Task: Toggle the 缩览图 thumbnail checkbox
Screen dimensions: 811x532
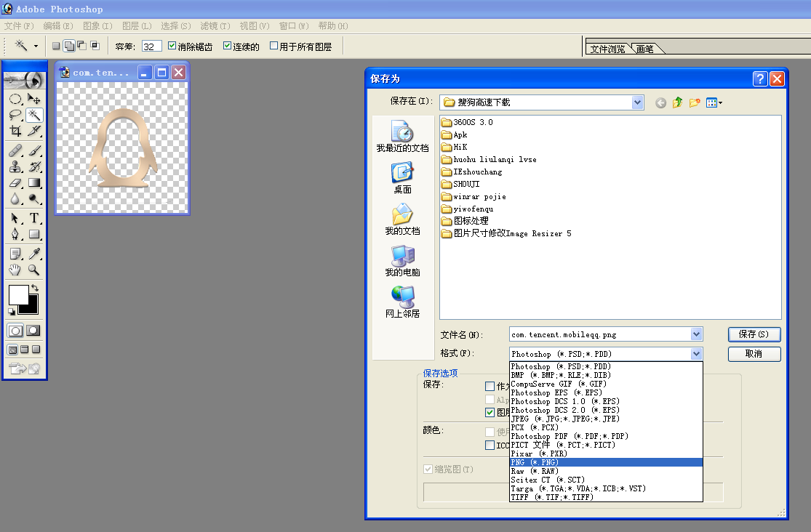Action: point(428,469)
